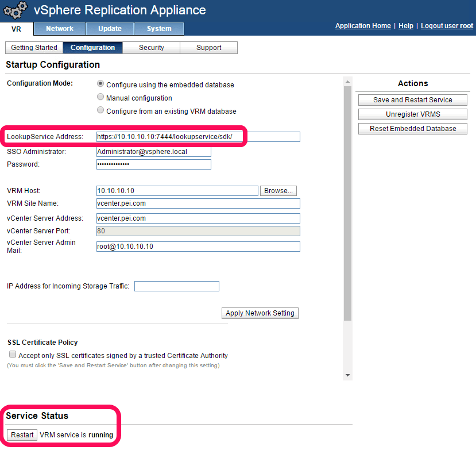Enable Accept only SSL certificates checkbox

(x=13, y=354)
